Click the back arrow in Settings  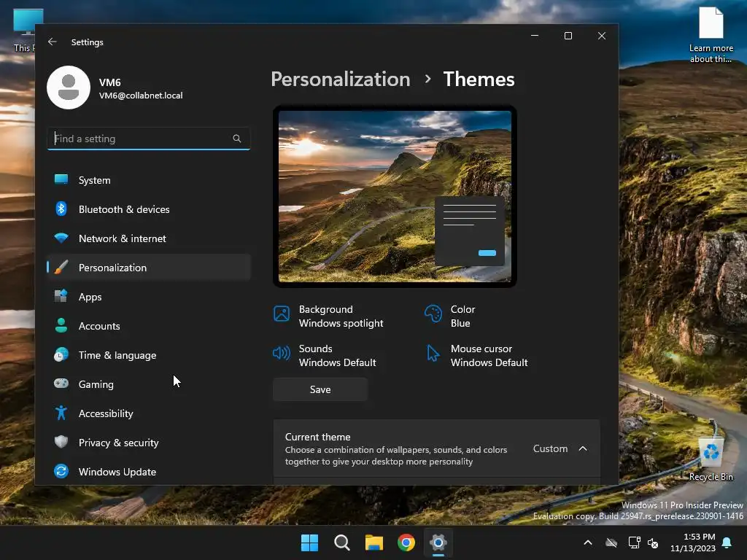coord(53,42)
